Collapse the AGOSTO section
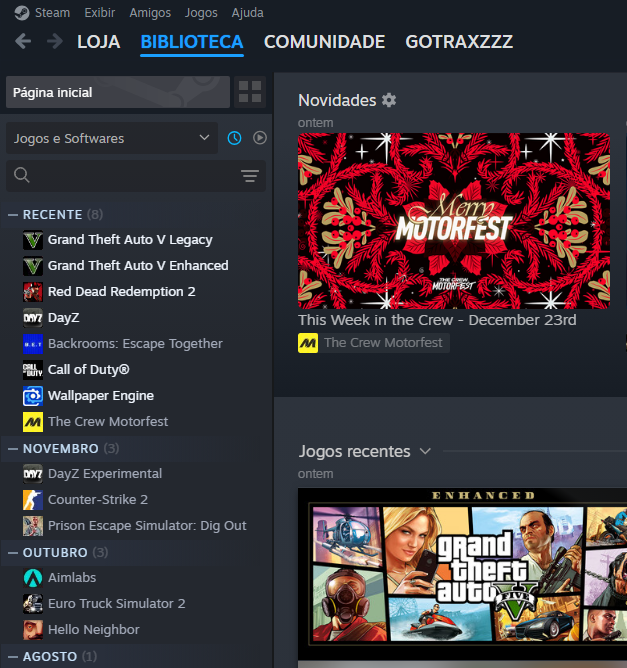The width and height of the screenshot is (627, 668). [x=13, y=656]
